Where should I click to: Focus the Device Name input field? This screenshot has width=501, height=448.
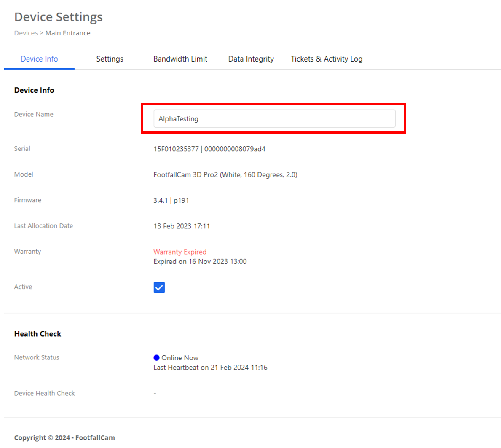pyautogui.click(x=274, y=119)
